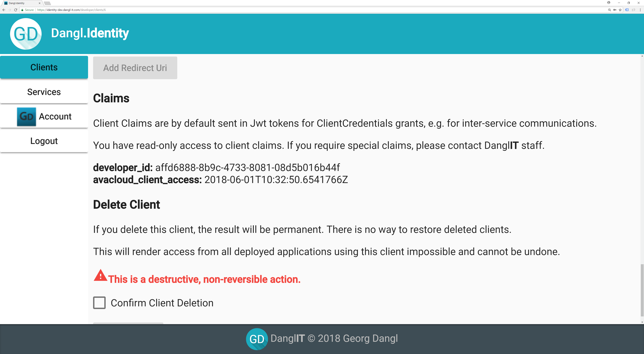Viewport: 644px width, 354px height.
Task: Open the Account sidebar item
Action: (x=44, y=116)
